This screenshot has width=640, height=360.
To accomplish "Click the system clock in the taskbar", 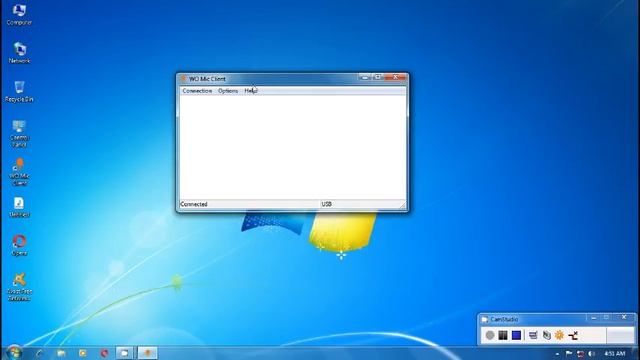I will (614, 353).
